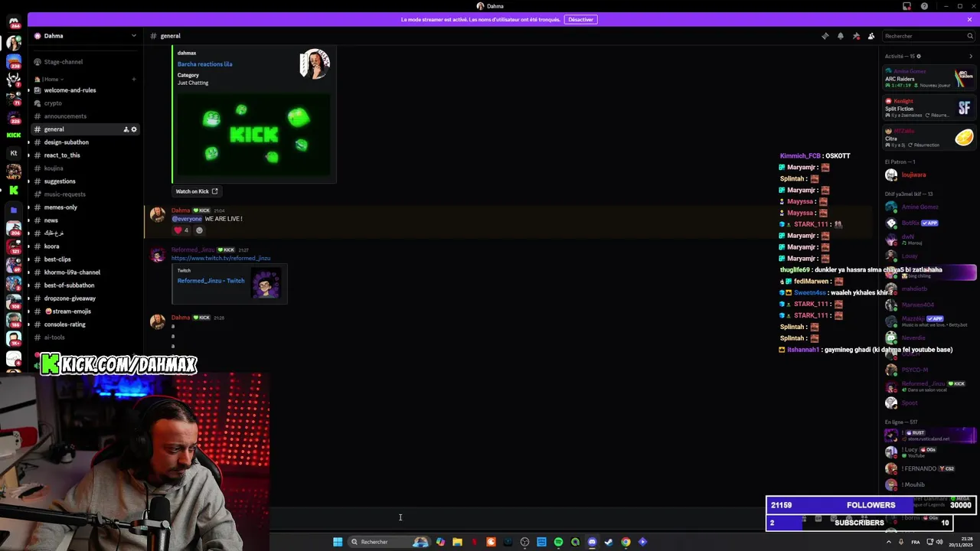Toggle the member list icon
This screenshot has width=980, height=551.
[x=871, y=36]
